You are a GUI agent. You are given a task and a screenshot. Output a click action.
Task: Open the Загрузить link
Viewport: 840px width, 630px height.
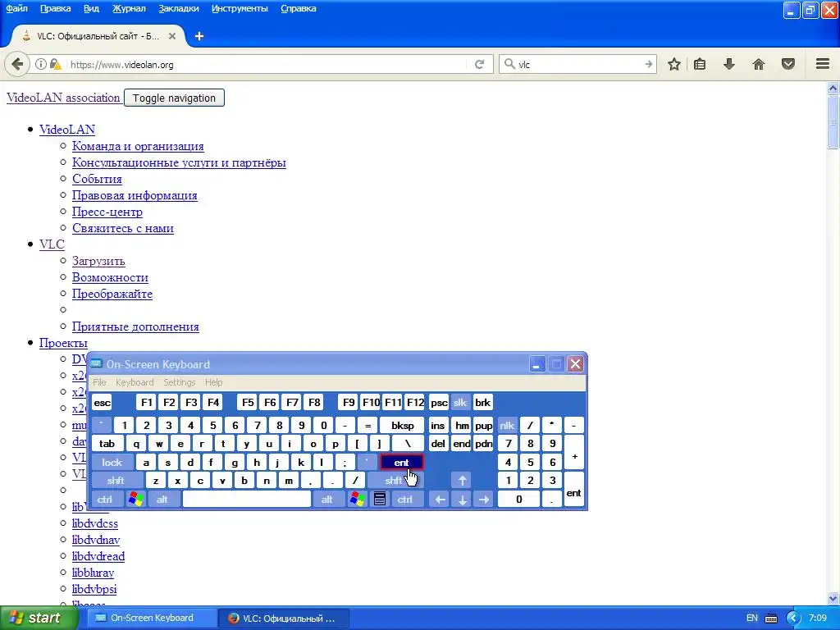point(98,261)
